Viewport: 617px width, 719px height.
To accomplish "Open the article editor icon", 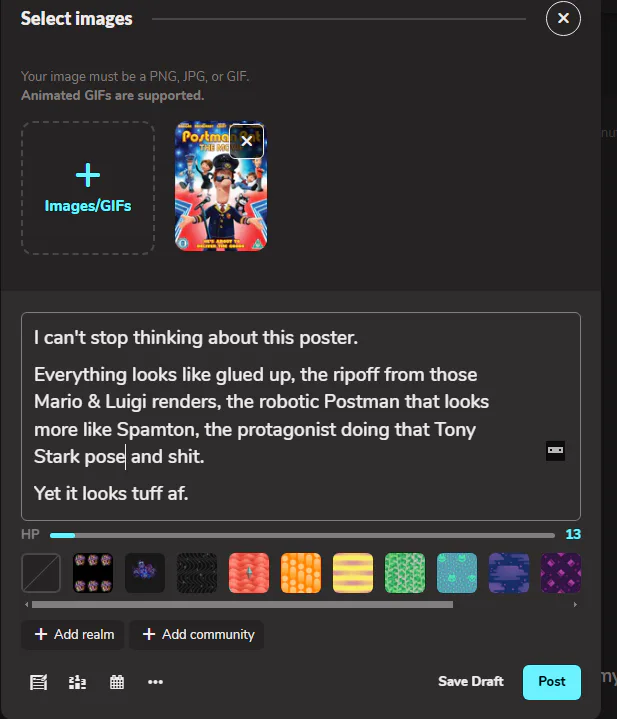I will pyautogui.click(x=39, y=682).
